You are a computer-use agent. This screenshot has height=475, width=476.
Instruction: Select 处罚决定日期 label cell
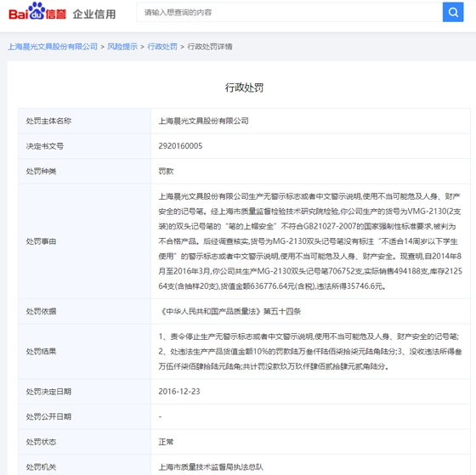[x=85, y=392]
